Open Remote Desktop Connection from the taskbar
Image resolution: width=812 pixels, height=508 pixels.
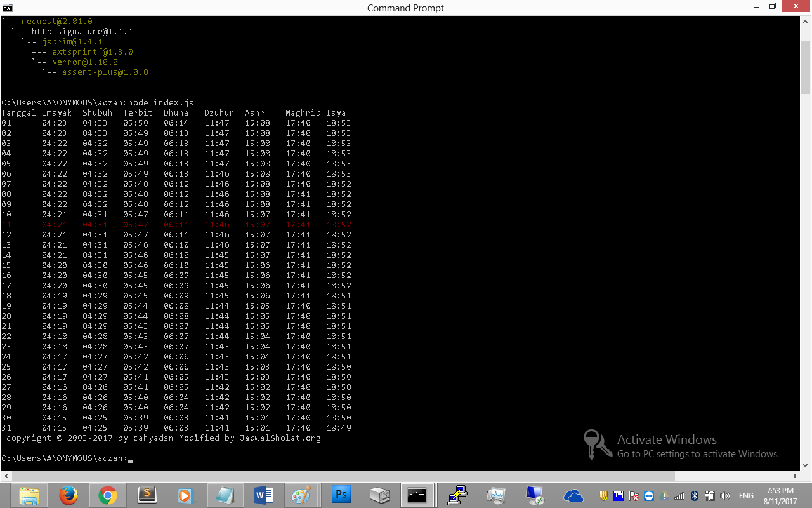[x=535, y=495]
